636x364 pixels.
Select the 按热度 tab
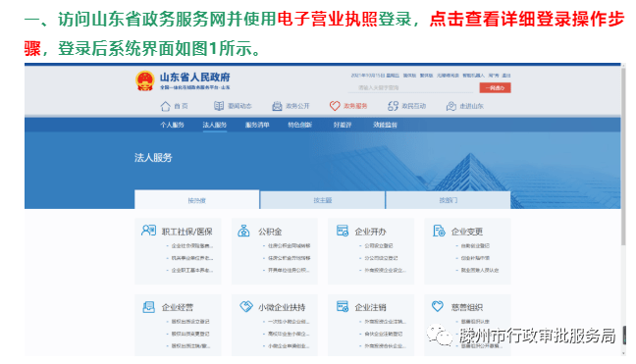[196, 200]
